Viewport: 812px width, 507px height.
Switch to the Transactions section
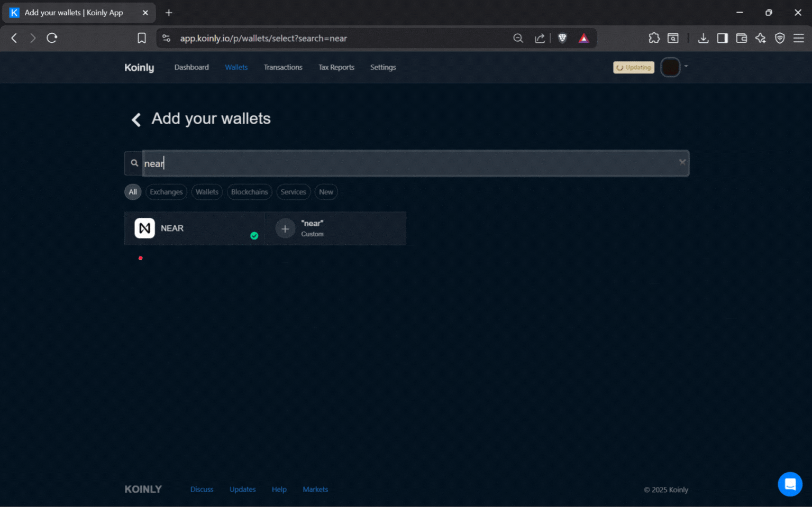click(x=283, y=67)
